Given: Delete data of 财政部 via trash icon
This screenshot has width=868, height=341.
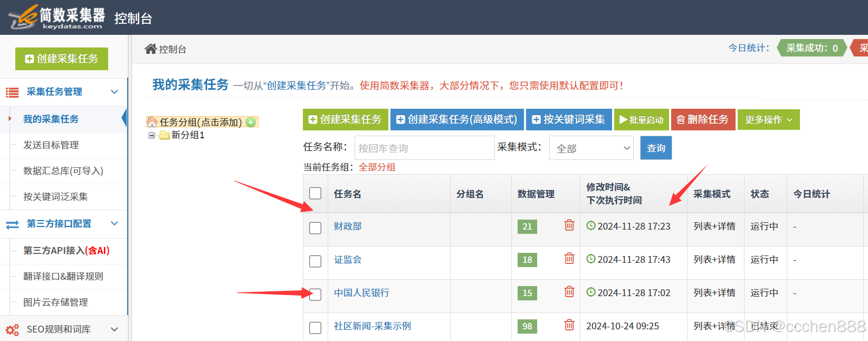Looking at the screenshot, I should coord(569,225).
